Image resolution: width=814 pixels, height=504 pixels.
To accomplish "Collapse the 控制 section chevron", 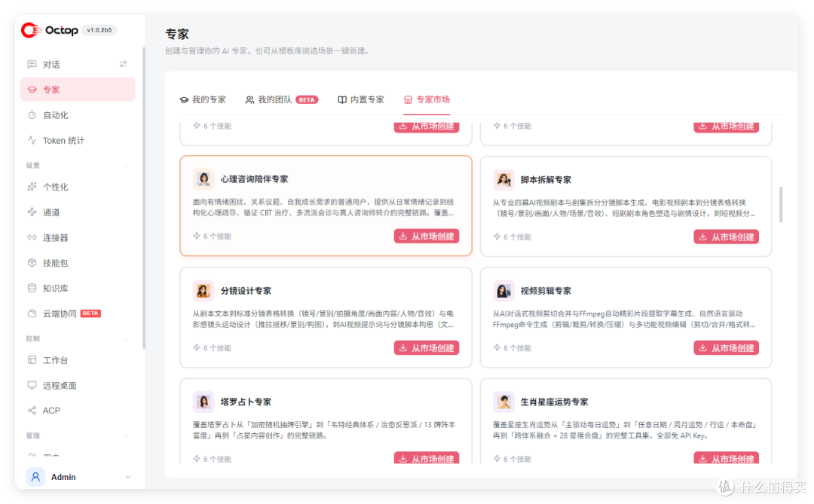I will [126, 339].
